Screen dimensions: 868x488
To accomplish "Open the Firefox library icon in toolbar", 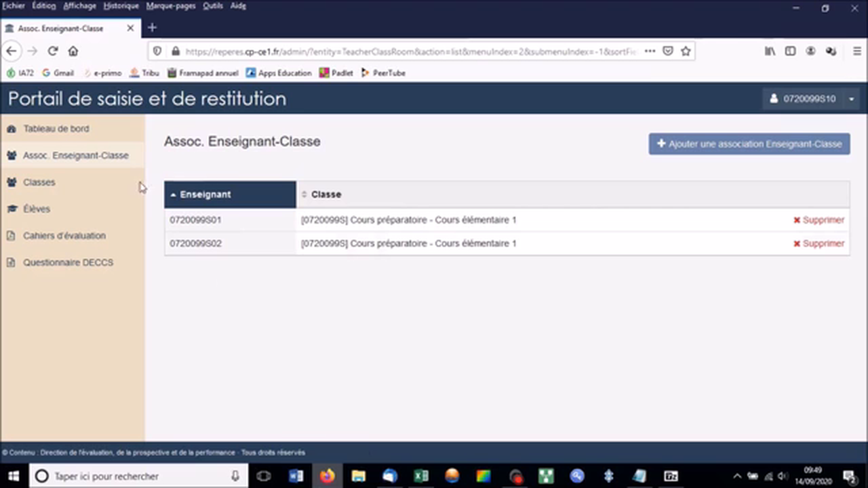I will (770, 51).
